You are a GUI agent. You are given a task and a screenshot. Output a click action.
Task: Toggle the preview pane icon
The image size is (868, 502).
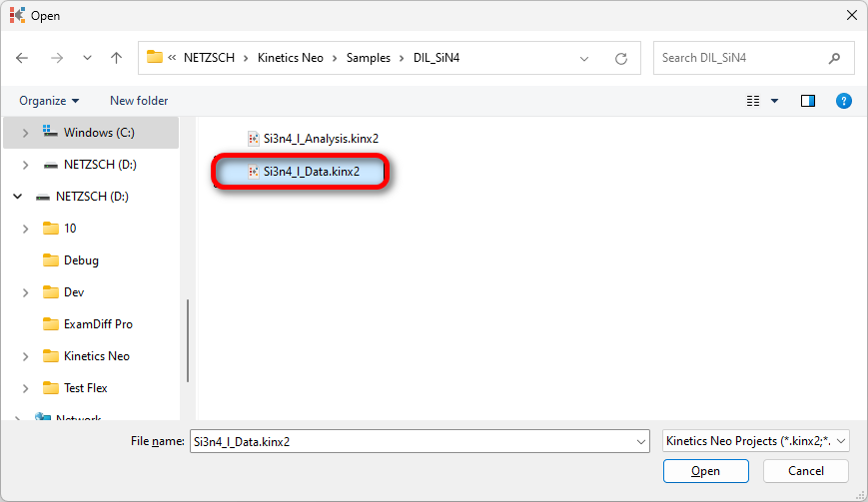click(808, 101)
